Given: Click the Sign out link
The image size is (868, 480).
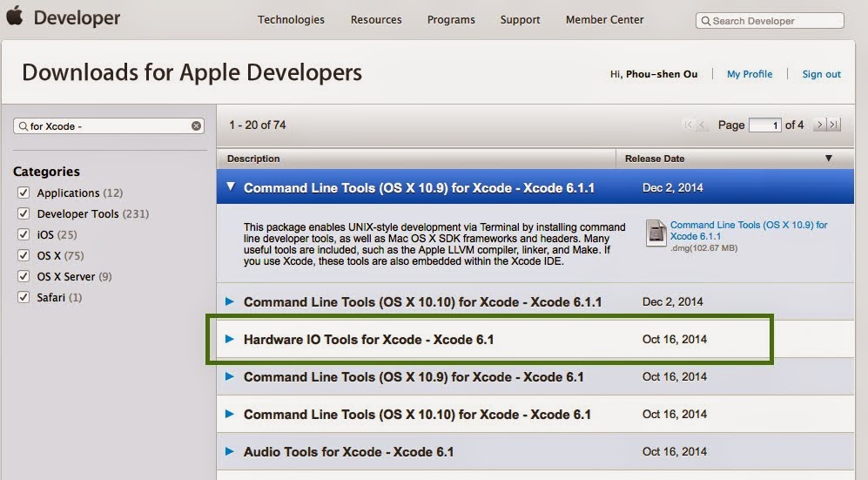Looking at the screenshot, I should click(x=822, y=74).
